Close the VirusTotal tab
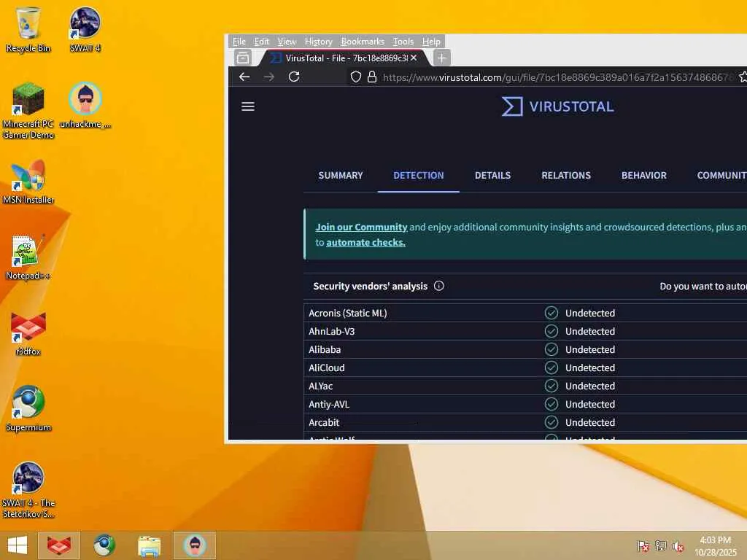The height and width of the screenshot is (560, 747). (x=414, y=58)
